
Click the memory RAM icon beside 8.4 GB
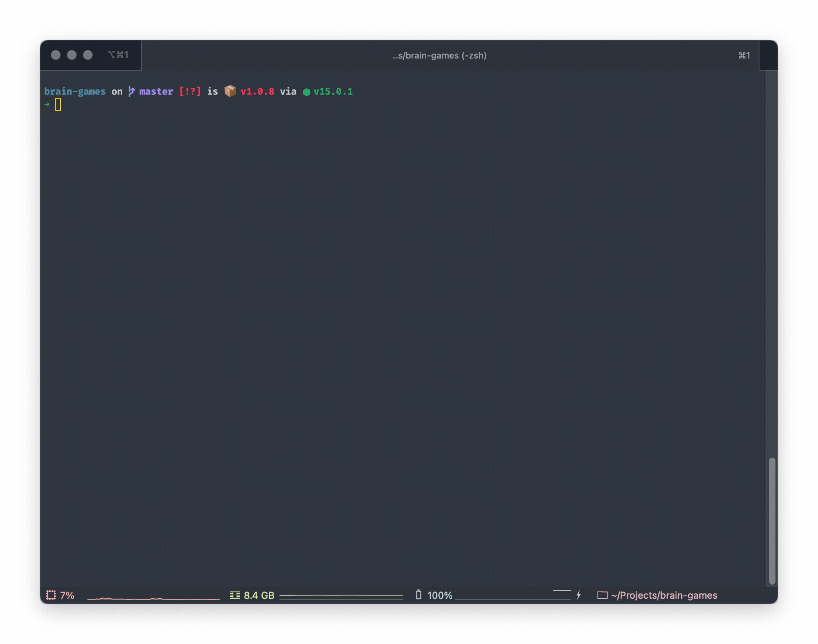[x=235, y=595]
